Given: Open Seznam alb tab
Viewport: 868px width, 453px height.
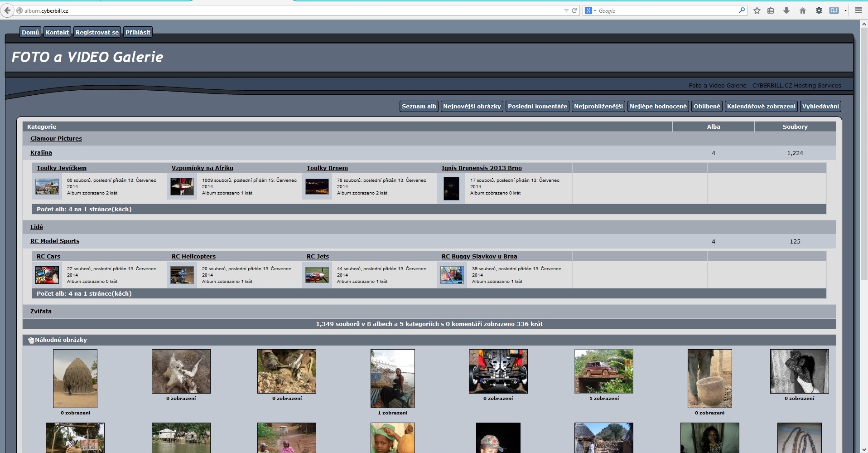Looking at the screenshot, I should pyautogui.click(x=419, y=106).
